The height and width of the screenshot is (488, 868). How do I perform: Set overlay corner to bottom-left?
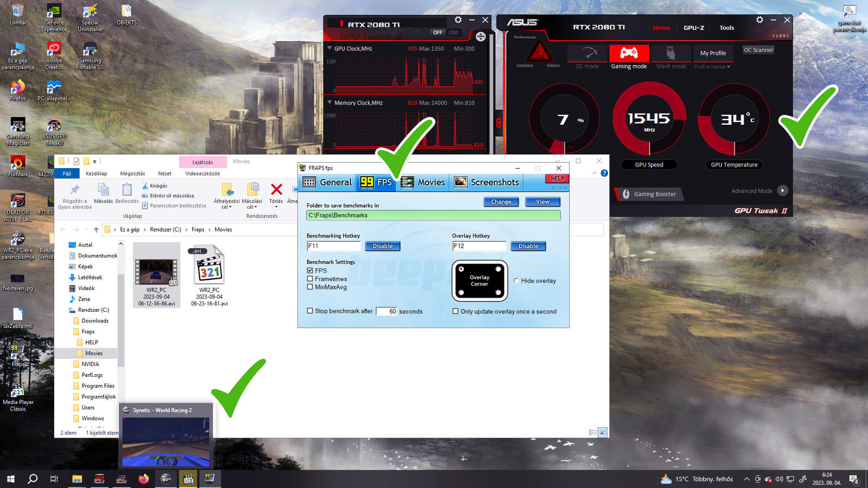(x=461, y=293)
